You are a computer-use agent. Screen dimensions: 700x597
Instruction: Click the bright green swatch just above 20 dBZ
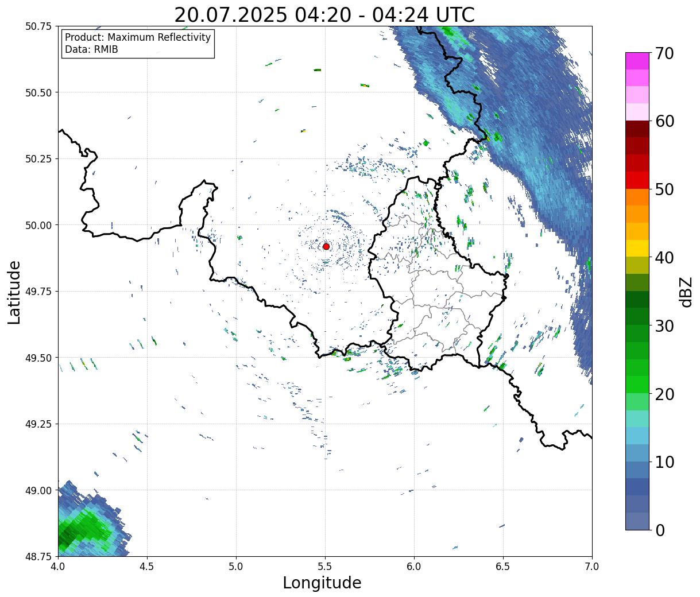637,385
